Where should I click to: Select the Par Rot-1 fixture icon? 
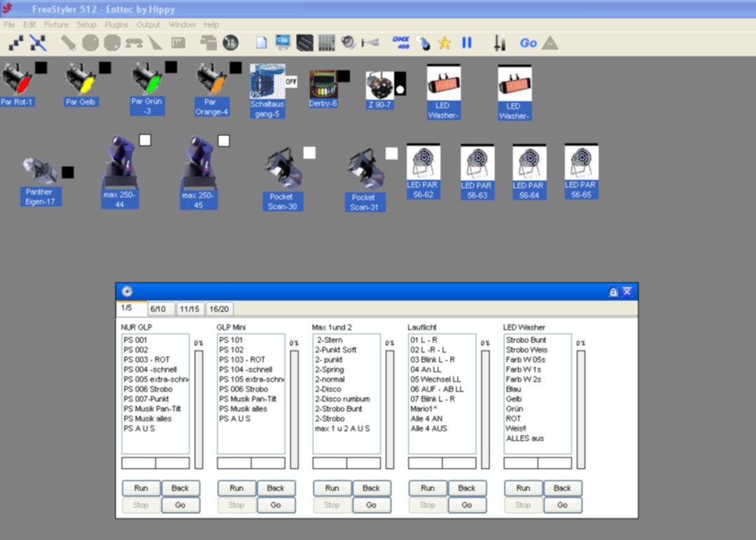pyautogui.click(x=16, y=79)
